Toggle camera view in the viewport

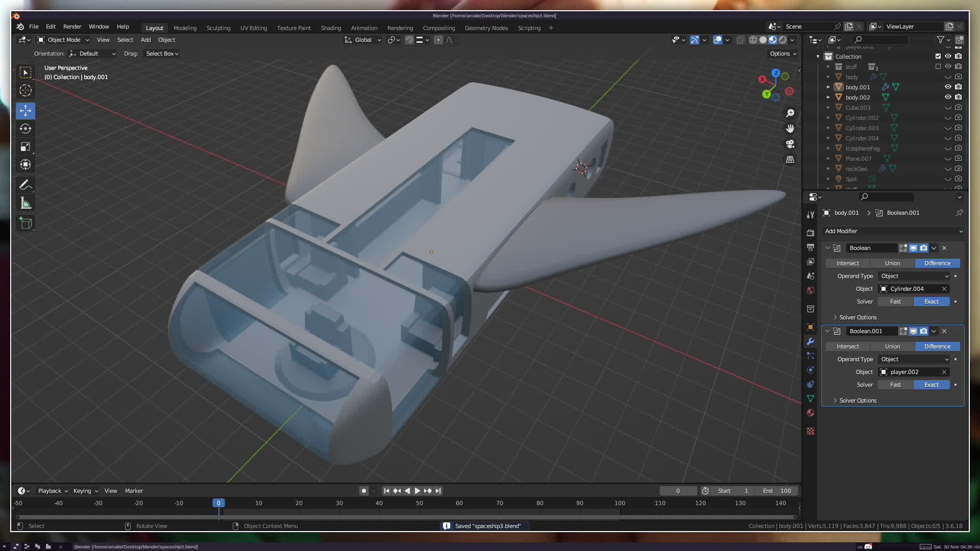coord(790,144)
